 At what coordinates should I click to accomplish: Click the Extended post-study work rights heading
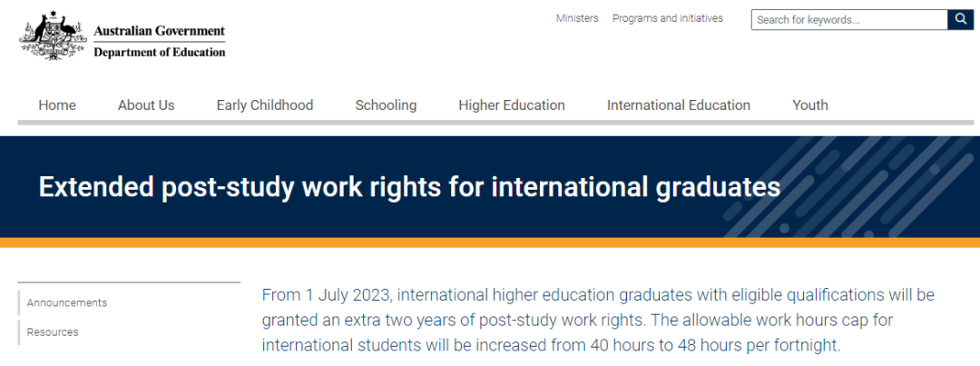[x=409, y=187]
